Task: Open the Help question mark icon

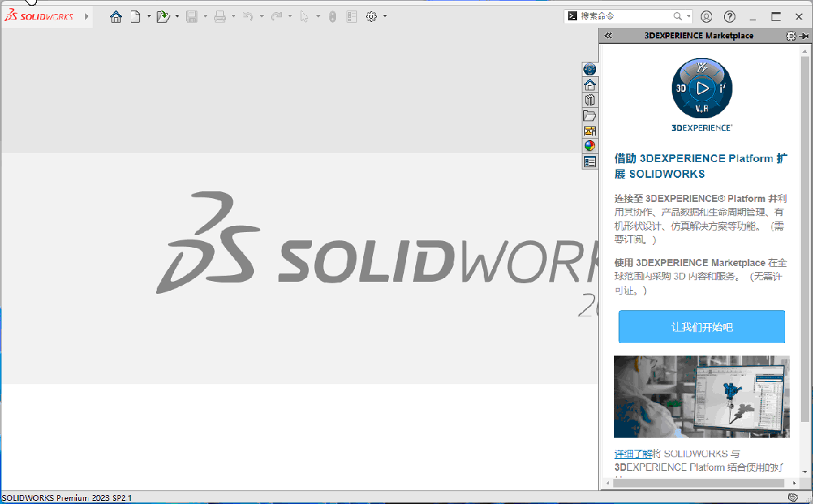Action: coord(729,17)
